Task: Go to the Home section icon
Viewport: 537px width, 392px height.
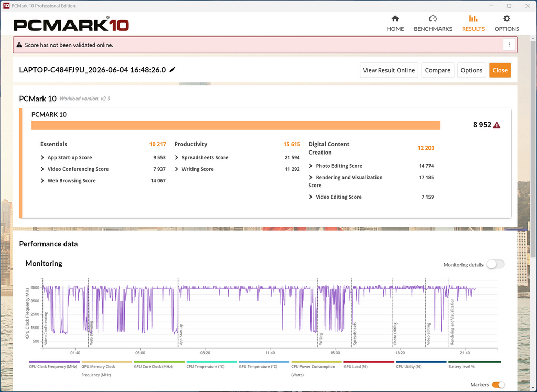Action: (x=395, y=18)
